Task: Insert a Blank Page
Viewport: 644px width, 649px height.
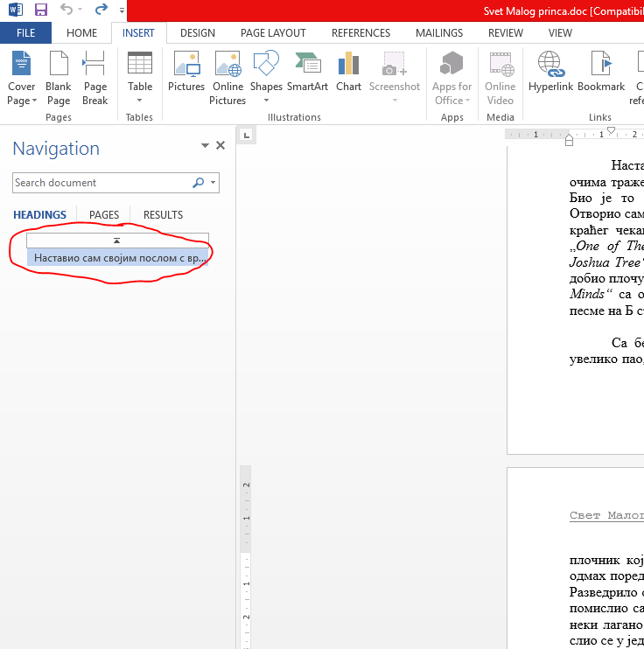Action: pos(59,77)
